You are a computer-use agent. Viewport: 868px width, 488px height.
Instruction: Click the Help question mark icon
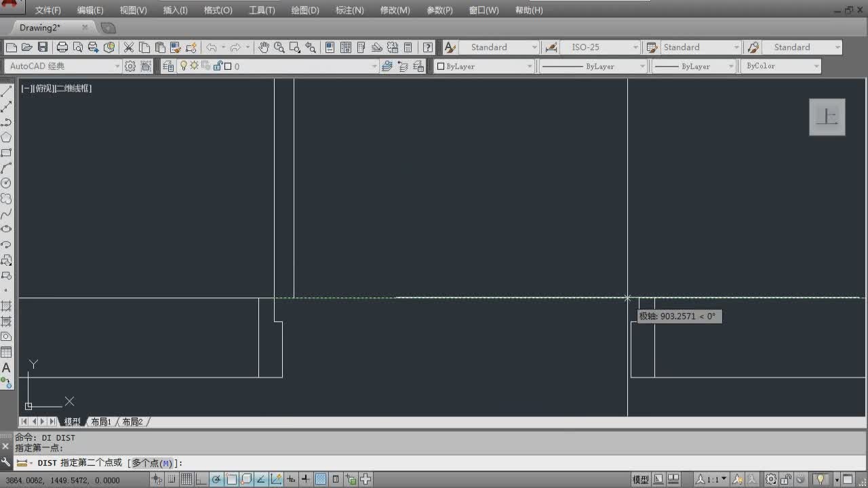[428, 47]
